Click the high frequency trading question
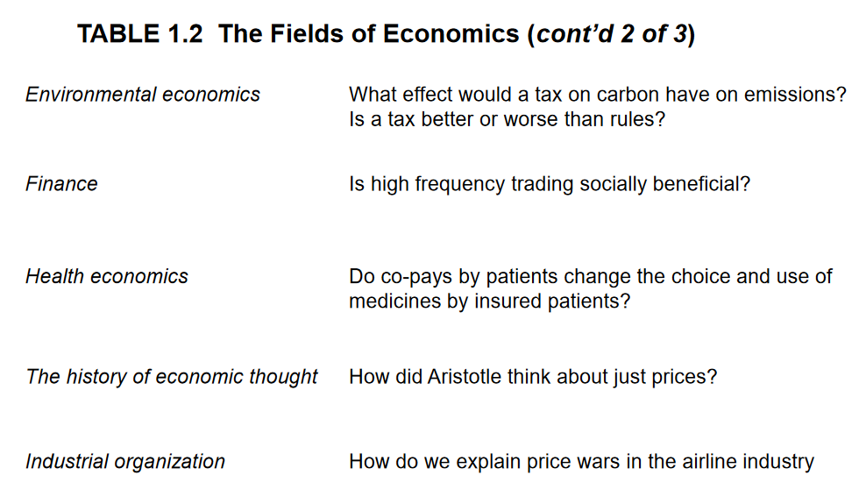Screen dimensions: 859x504 (x=550, y=185)
